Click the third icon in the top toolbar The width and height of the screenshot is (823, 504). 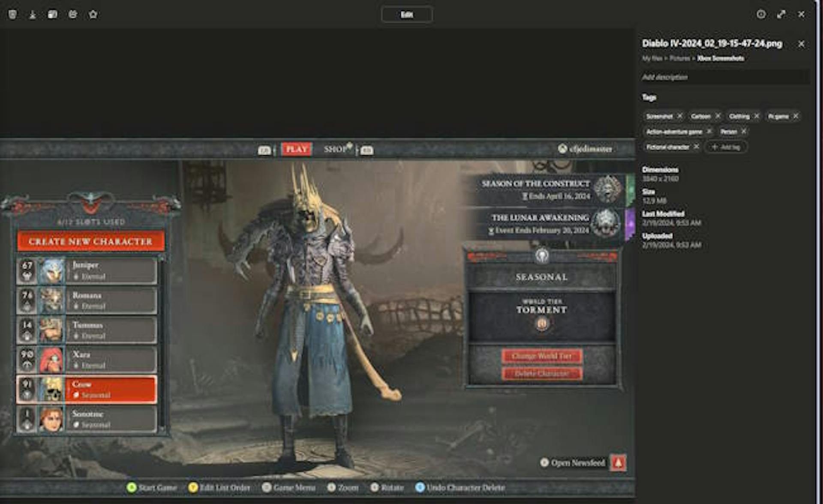tap(52, 15)
